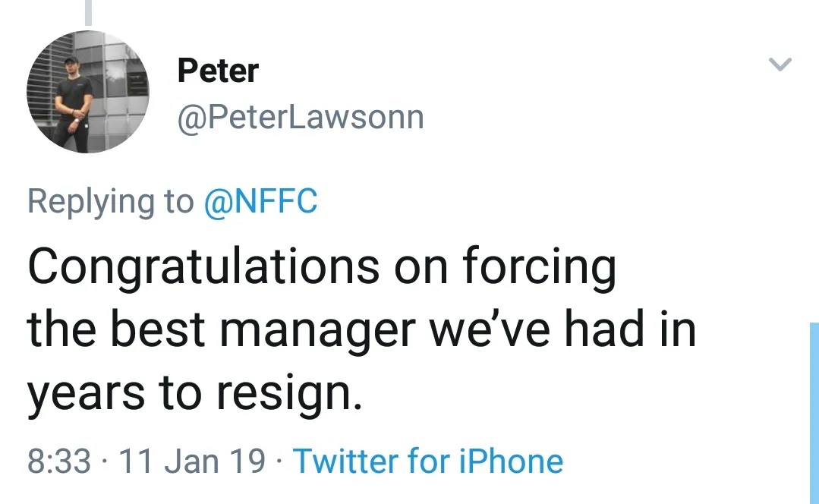Click the display name "Peter"
The height and width of the screenshot is (504, 819).
pos(218,71)
